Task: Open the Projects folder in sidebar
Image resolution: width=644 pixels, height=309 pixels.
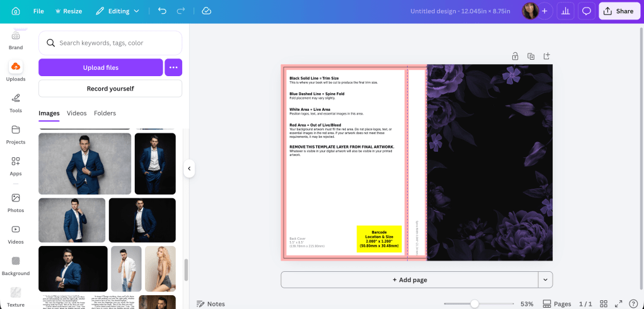Action: (16, 133)
